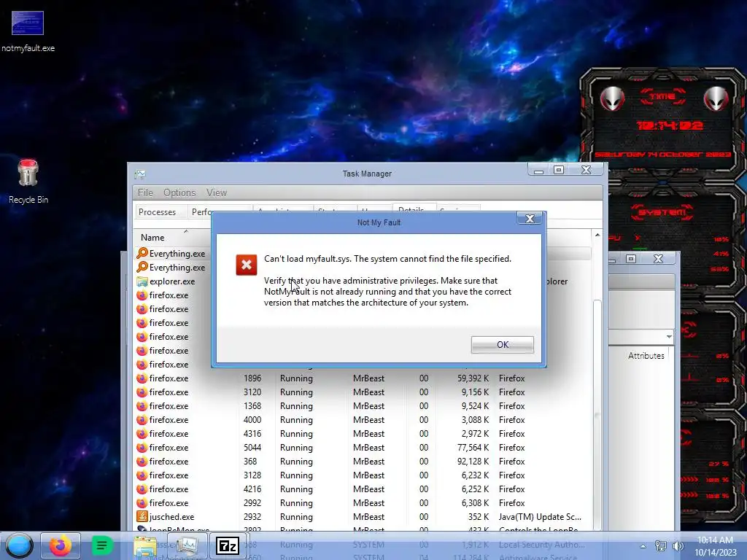Open File Explorer from the taskbar
This screenshot has width=747, height=560.
pyautogui.click(x=145, y=545)
